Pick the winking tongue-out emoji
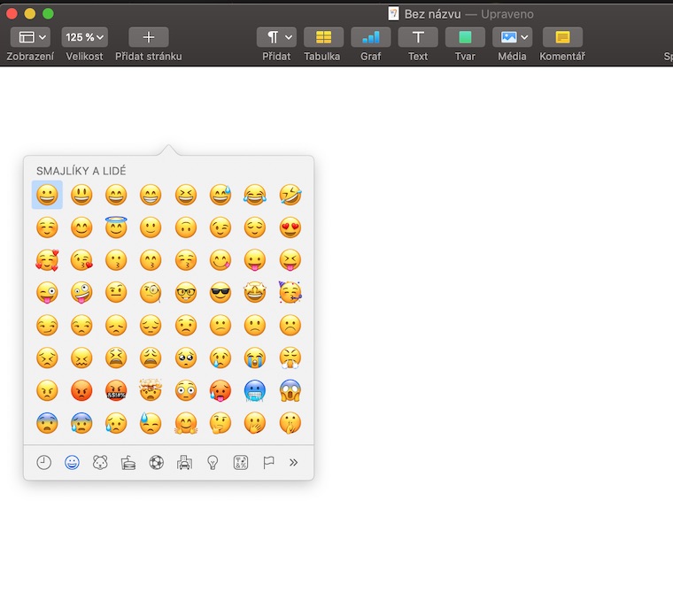This screenshot has height=616, width=673. tap(47, 293)
